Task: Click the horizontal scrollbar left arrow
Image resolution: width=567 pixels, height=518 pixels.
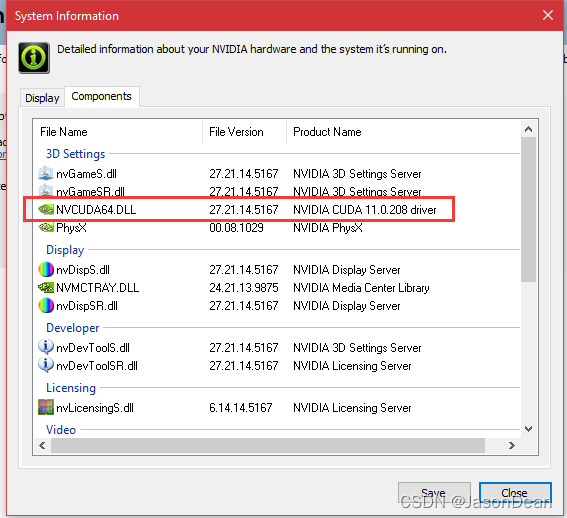Action: click(42, 445)
